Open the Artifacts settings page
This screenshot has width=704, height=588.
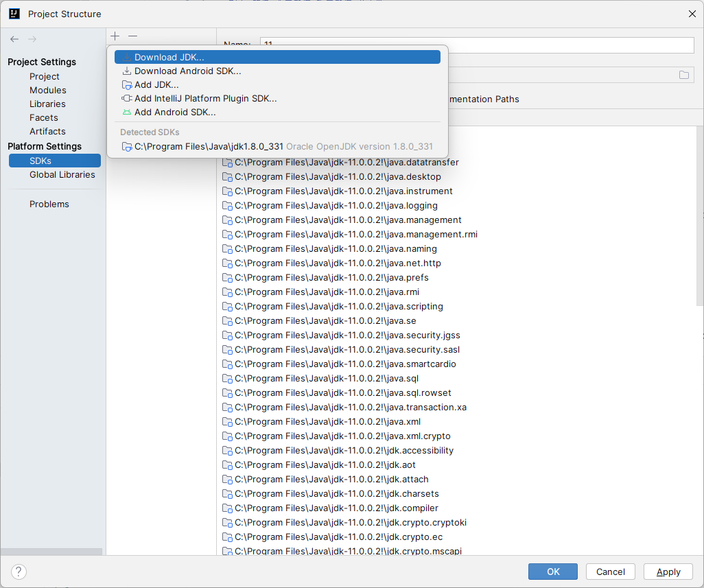(47, 131)
